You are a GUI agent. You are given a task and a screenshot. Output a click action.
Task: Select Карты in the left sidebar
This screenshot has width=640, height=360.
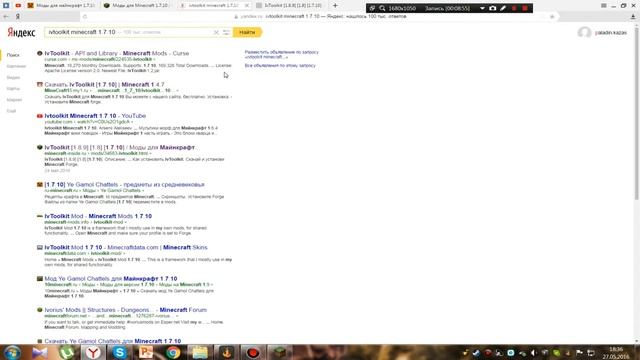[x=13, y=89]
